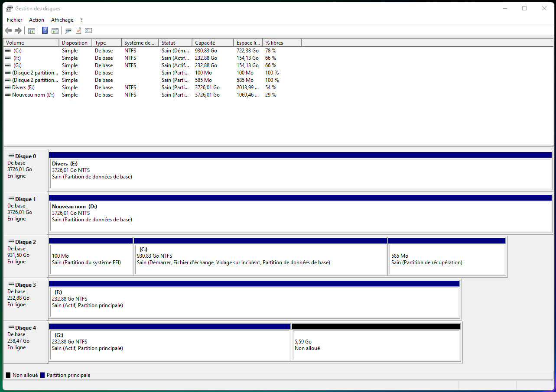Click the disk with magnifier toolbar icon
Screen dimensions: 556x392
(68, 31)
